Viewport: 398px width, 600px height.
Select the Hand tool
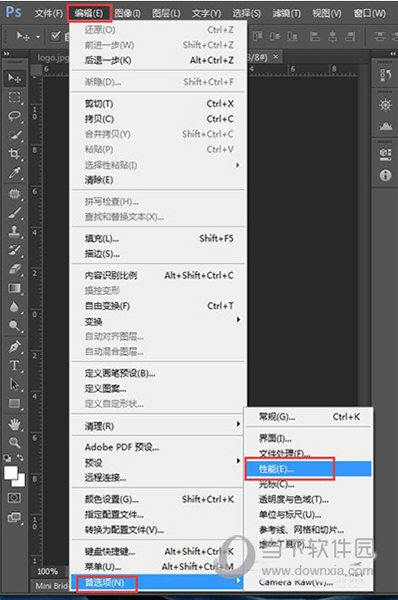click(15, 424)
